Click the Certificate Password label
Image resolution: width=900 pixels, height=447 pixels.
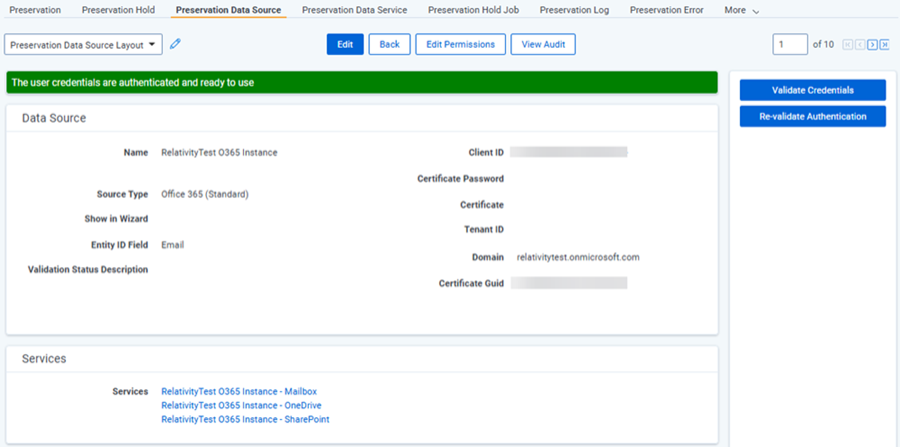click(460, 178)
